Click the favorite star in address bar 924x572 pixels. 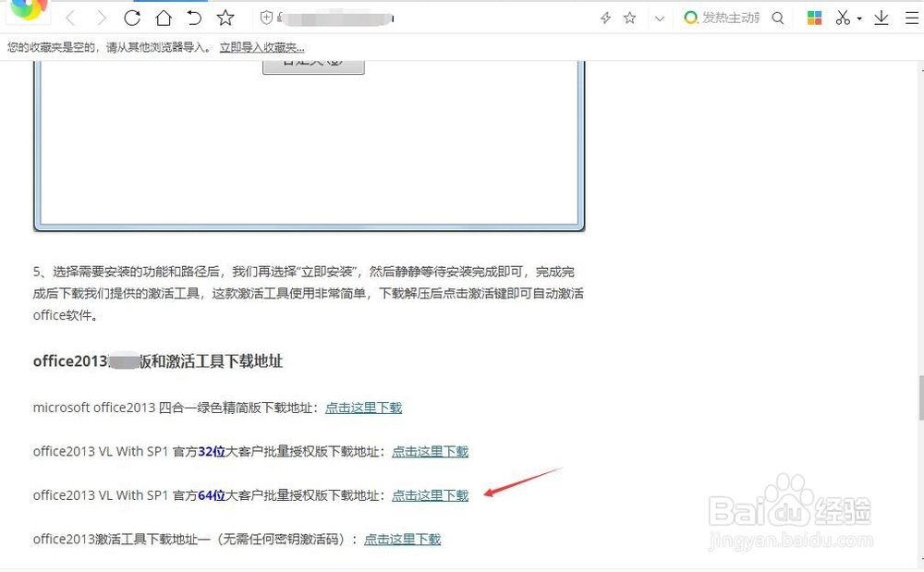click(629, 18)
